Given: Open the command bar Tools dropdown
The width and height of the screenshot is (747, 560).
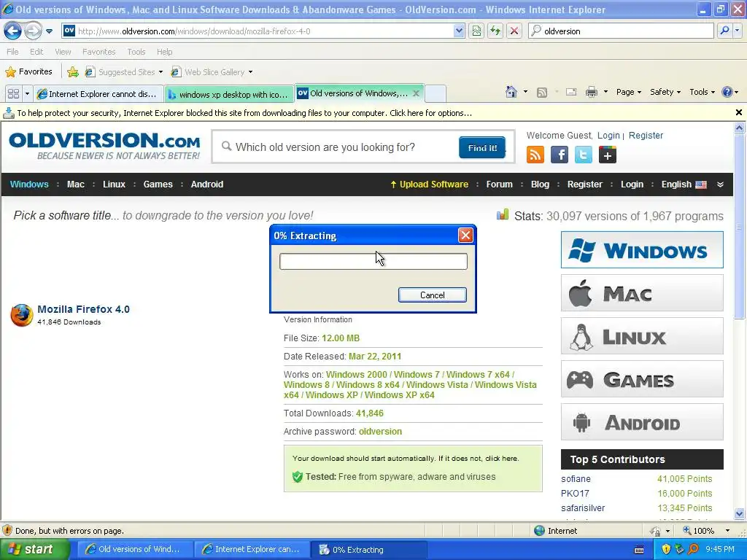Looking at the screenshot, I should point(703,92).
